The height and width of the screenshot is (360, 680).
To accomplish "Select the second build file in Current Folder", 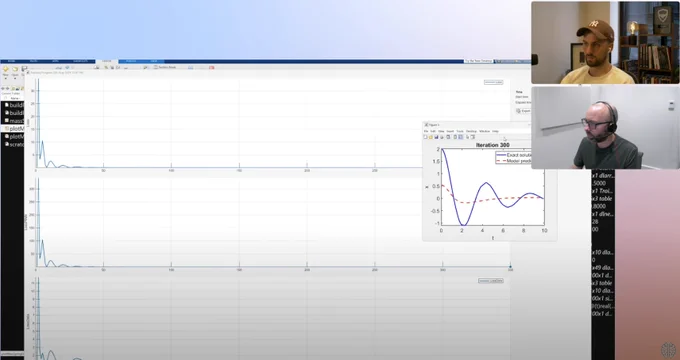I will (13, 113).
